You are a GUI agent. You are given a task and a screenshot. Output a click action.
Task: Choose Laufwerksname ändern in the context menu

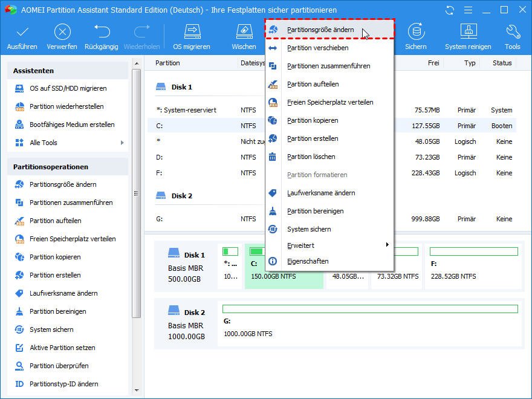click(329, 193)
